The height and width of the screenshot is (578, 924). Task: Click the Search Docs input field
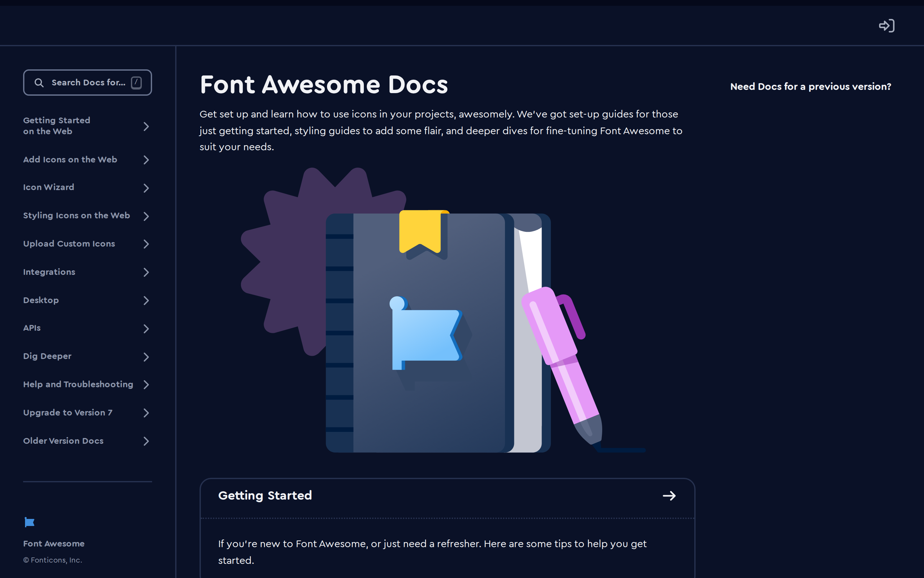click(88, 83)
